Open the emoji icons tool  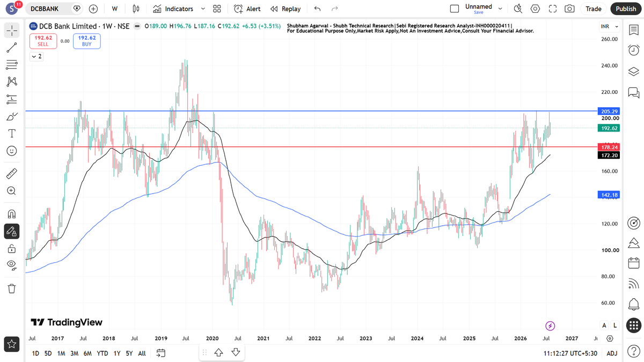click(x=11, y=151)
